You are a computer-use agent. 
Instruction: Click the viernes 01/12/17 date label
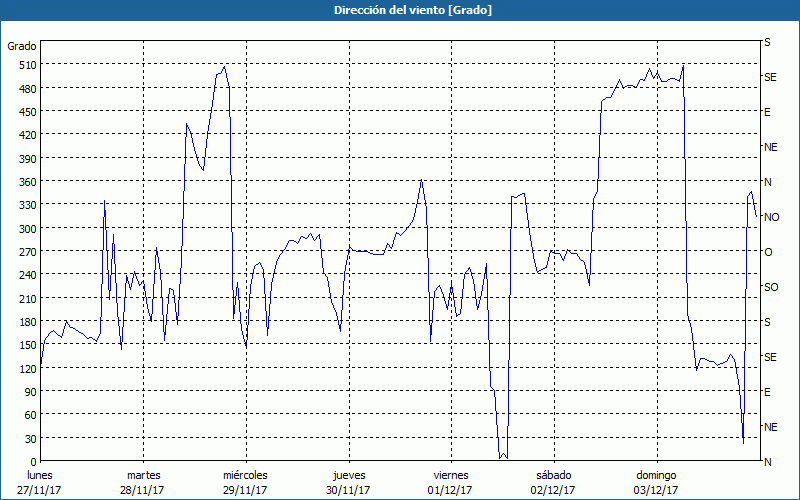tap(450, 482)
